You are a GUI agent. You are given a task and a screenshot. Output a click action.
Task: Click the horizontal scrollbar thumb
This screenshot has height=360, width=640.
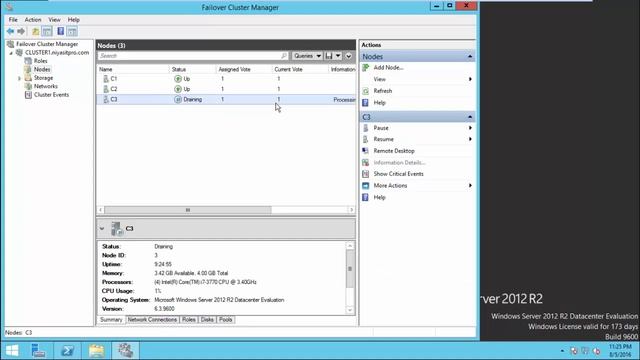click(x=188, y=210)
